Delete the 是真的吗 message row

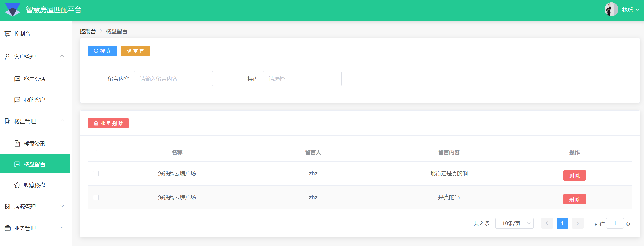pyautogui.click(x=574, y=199)
